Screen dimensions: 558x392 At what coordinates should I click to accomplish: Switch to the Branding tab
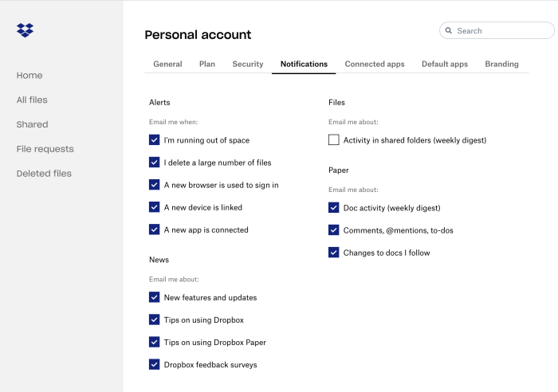[x=501, y=64]
